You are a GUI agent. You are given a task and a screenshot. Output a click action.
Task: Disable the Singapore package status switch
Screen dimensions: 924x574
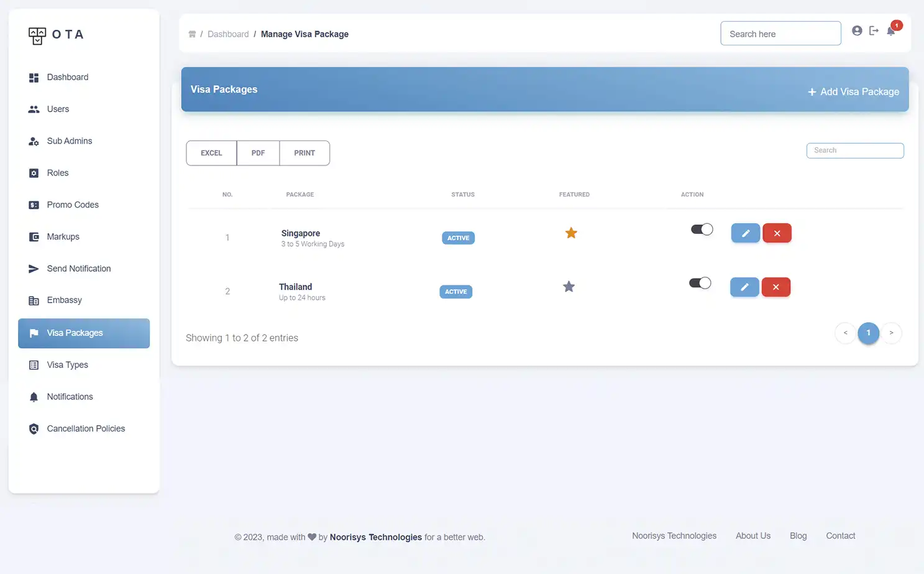702,229
